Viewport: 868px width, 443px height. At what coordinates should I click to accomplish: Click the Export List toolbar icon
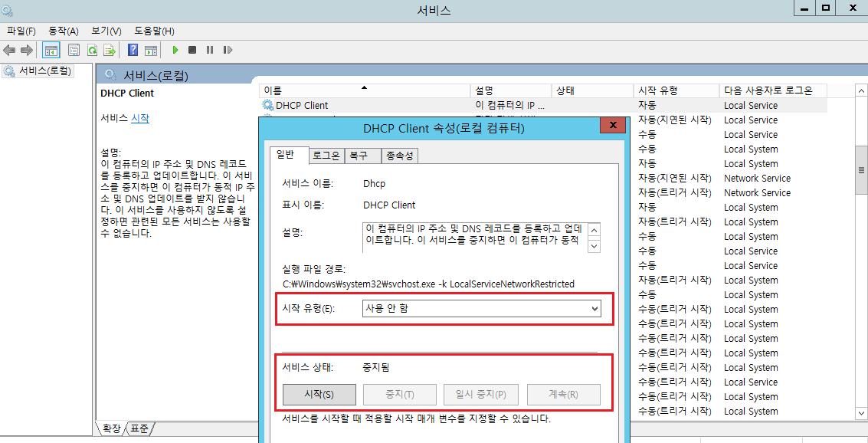110,51
